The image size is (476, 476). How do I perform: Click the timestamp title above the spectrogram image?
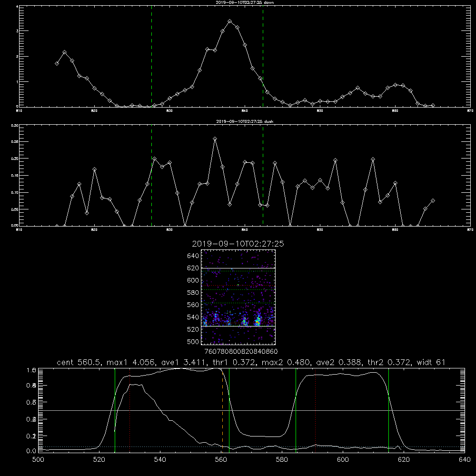pyautogui.click(x=238, y=244)
